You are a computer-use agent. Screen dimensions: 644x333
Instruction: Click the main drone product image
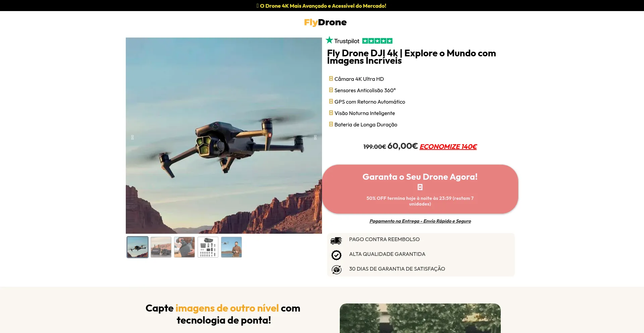coord(224,135)
